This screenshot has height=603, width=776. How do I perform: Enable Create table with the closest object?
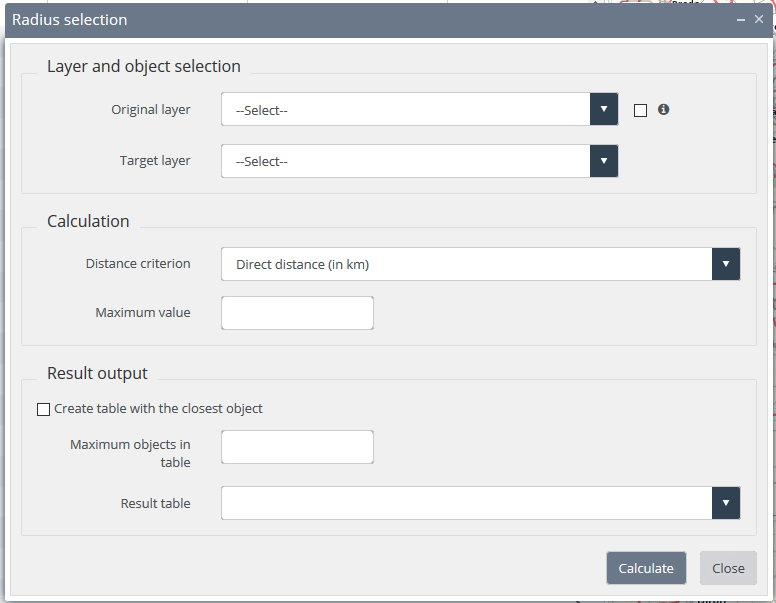click(43, 409)
